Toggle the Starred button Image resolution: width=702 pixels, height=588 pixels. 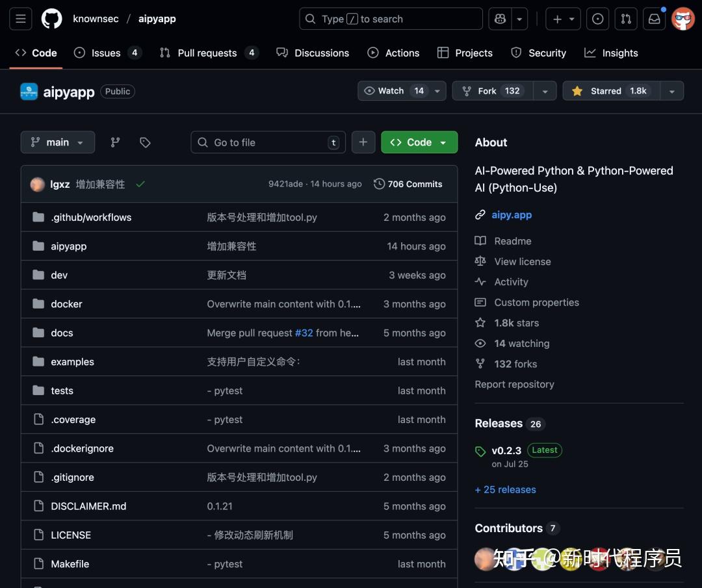[611, 91]
